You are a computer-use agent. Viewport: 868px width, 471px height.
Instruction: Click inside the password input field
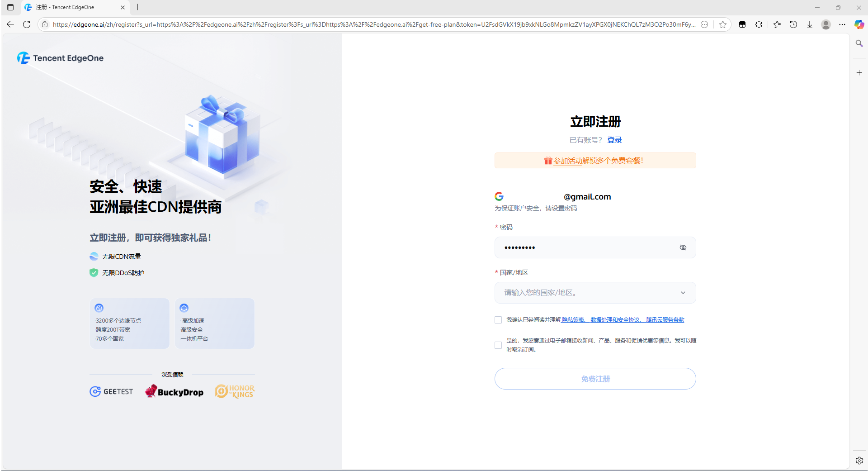[x=583, y=247]
